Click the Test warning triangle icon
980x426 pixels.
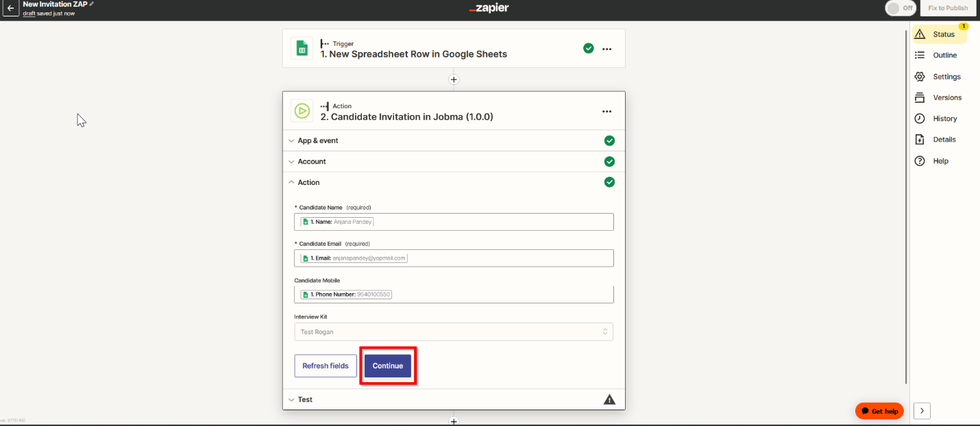609,399
